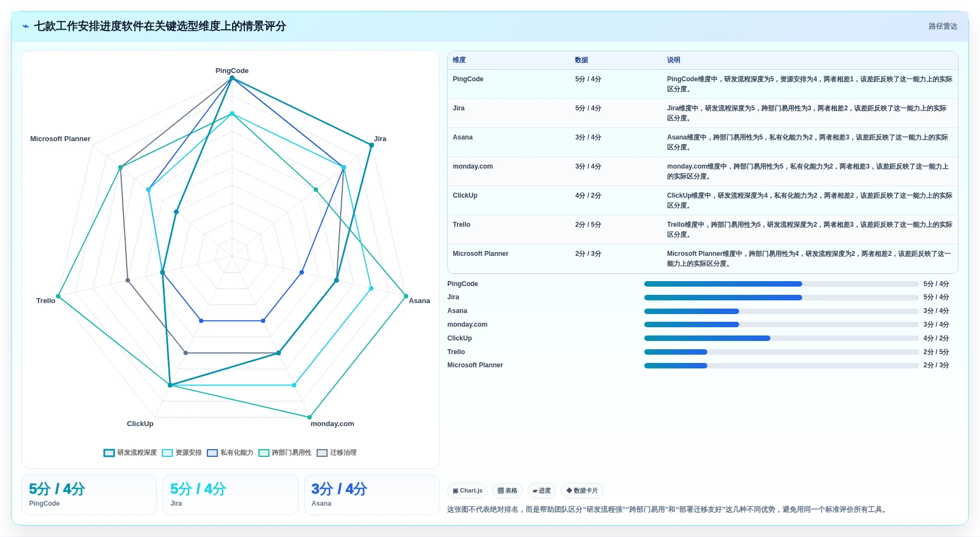The width and height of the screenshot is (980, 537).
Task: Click the ClickUp progress bar
Action: (781, 338)
